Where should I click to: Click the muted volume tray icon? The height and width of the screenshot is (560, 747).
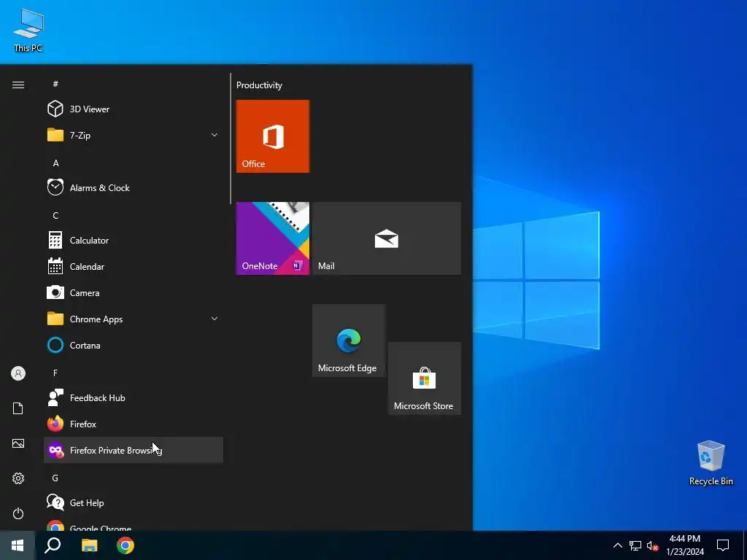[652, 545]
